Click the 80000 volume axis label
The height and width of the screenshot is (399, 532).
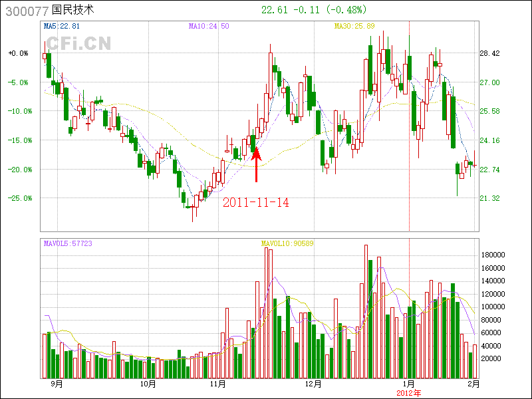pos(491,320)
